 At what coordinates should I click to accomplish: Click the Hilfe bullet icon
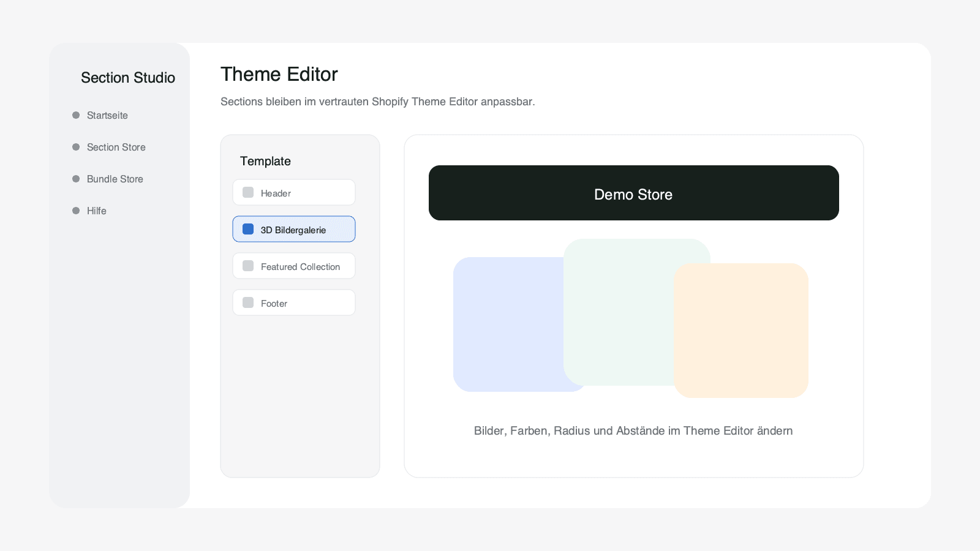click(x=76, y=211)
